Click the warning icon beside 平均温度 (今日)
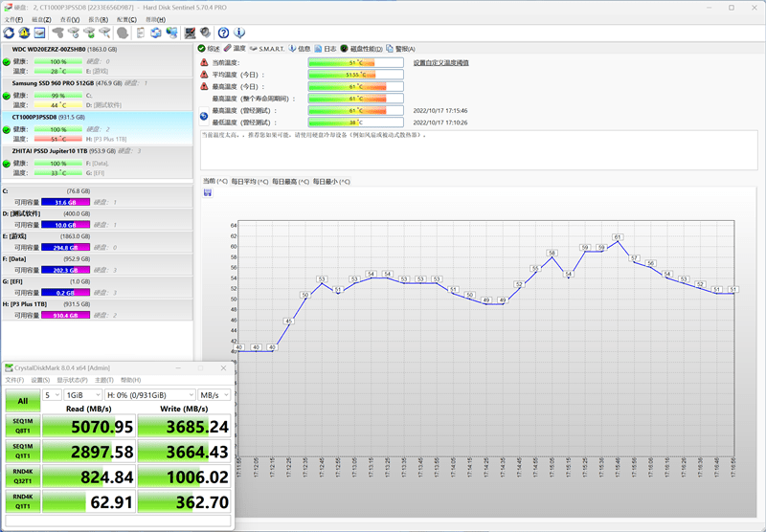 tap(204, 75)
